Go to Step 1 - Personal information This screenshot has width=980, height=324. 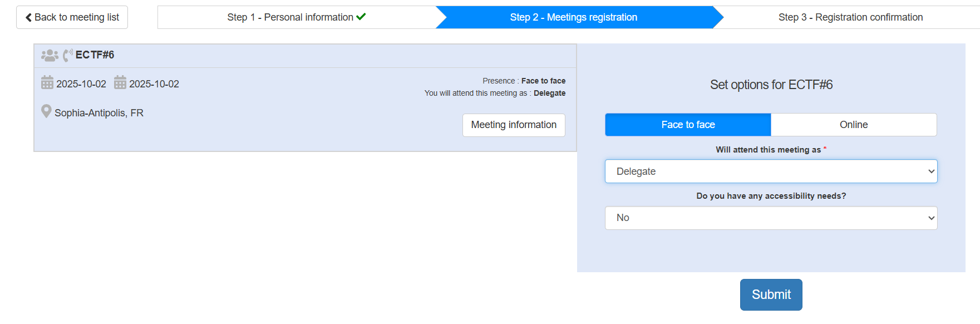coord(297,17)
